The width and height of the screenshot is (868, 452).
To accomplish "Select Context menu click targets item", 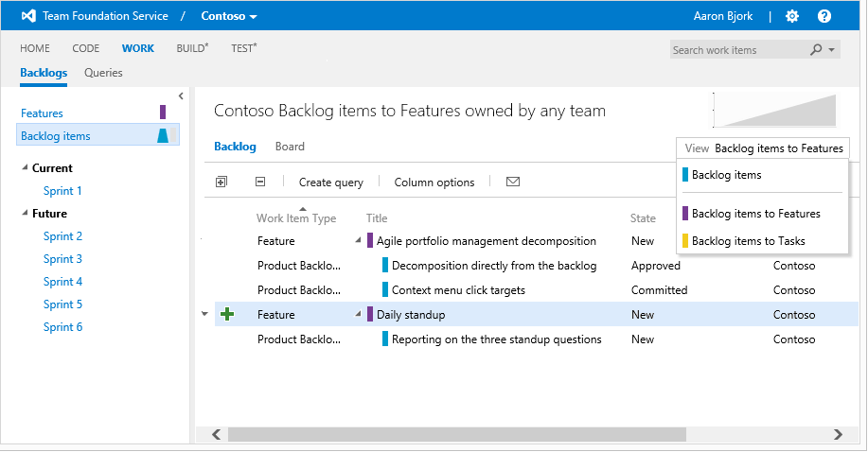I will pos(458,290).
